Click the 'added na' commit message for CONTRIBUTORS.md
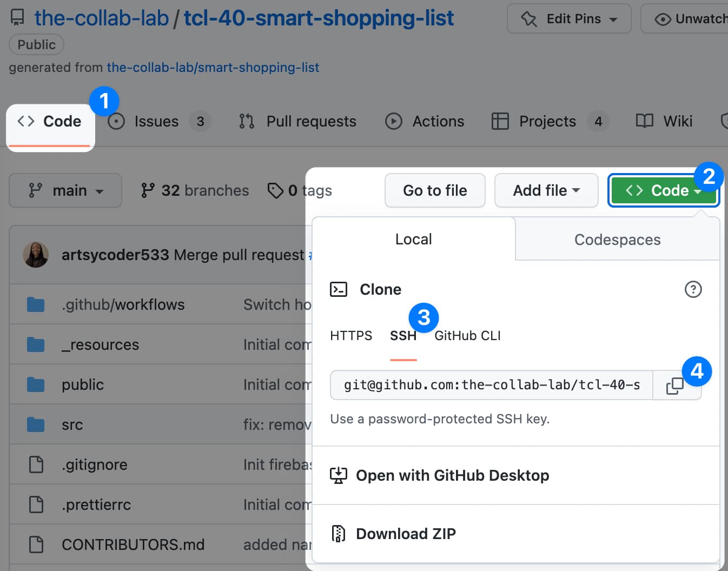Viewport: 728px width, 571px height. [277, 545]
